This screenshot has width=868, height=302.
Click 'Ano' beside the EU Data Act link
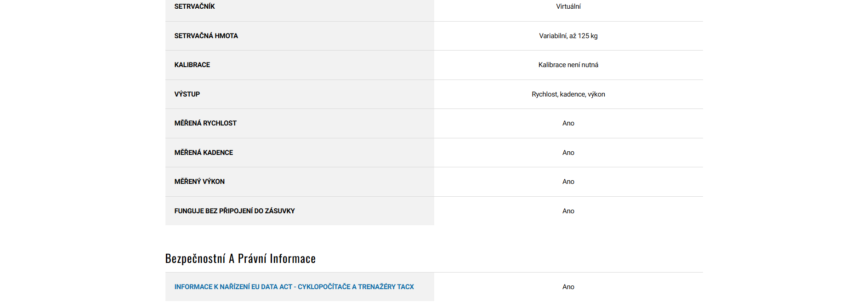(568, 287)
